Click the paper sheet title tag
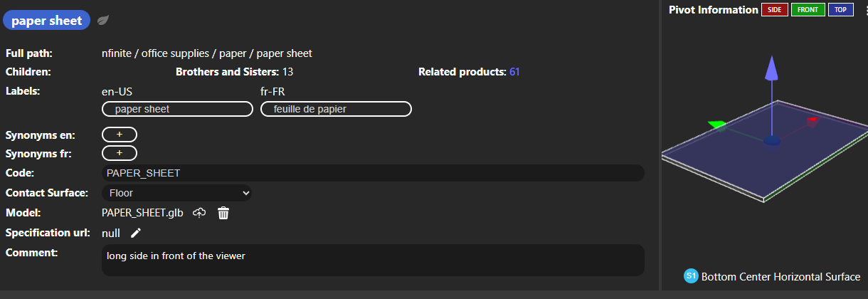 click(x=47, y=21)
